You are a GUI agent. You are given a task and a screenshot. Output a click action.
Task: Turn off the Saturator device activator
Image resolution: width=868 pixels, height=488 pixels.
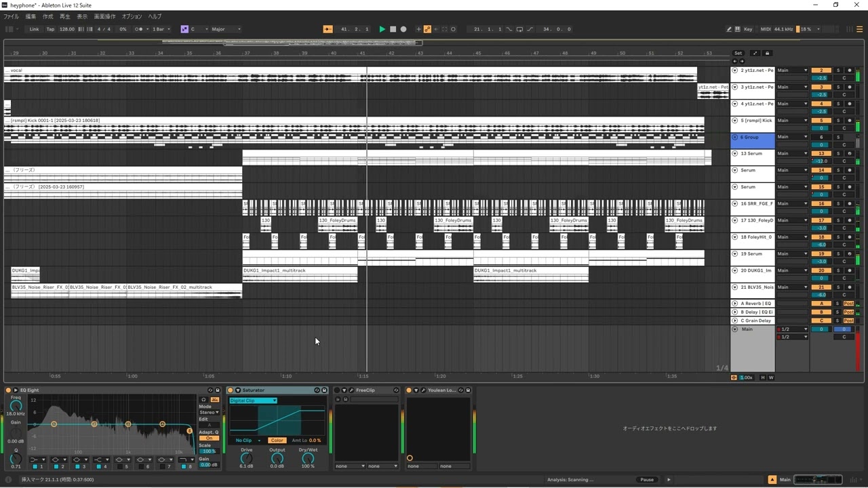click(231, 390)
